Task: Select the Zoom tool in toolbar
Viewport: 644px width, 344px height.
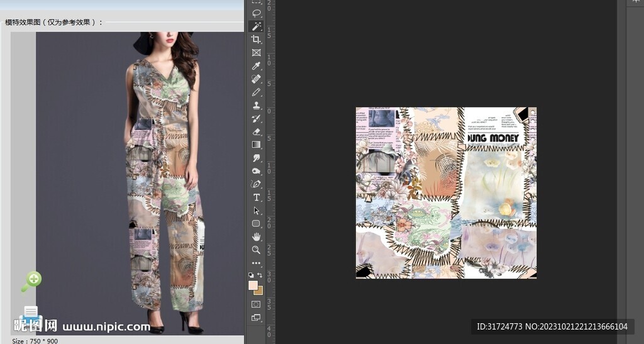Action: tap(256, 250)
